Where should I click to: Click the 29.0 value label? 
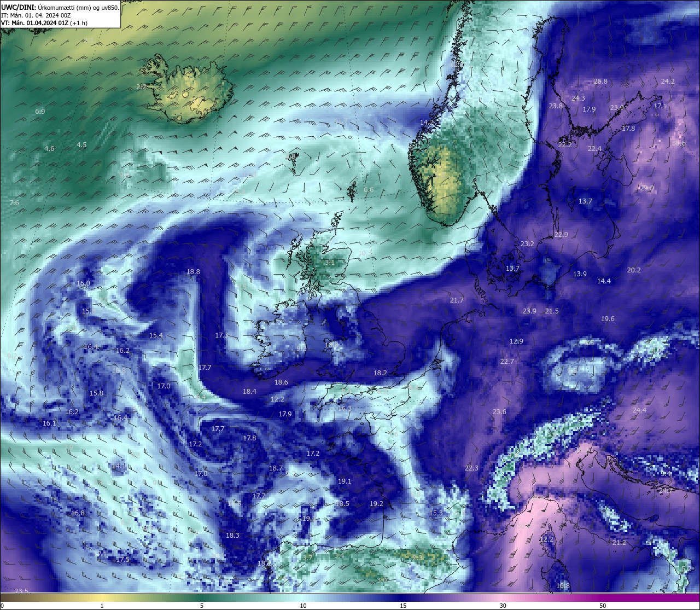coord(647,188)
